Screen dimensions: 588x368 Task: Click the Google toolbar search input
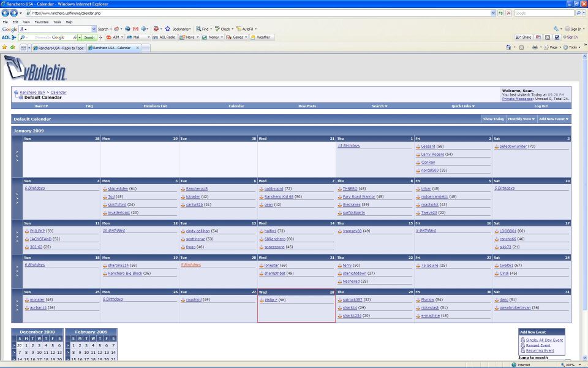[x=59, y=29]
